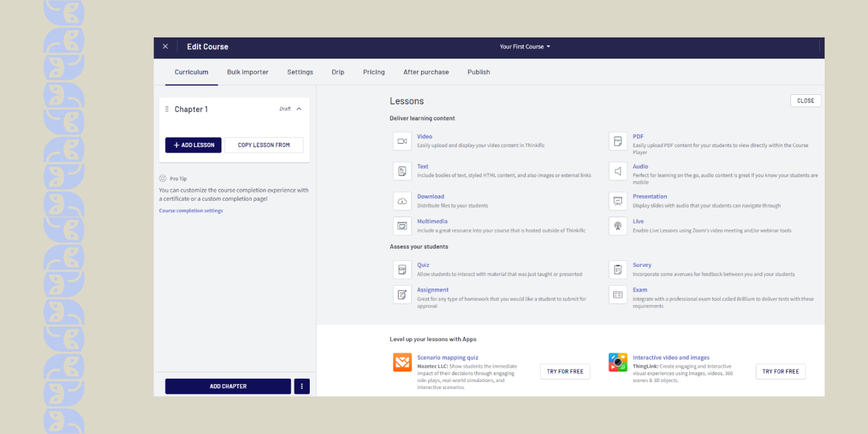Click Copy Lesson From button

tap(264, 145)
